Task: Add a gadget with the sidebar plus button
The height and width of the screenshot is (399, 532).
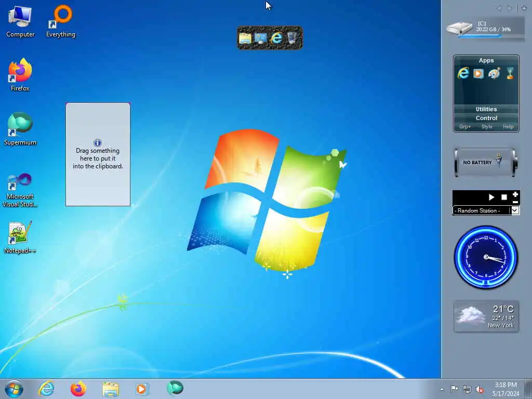Action: tap(524, 8)
